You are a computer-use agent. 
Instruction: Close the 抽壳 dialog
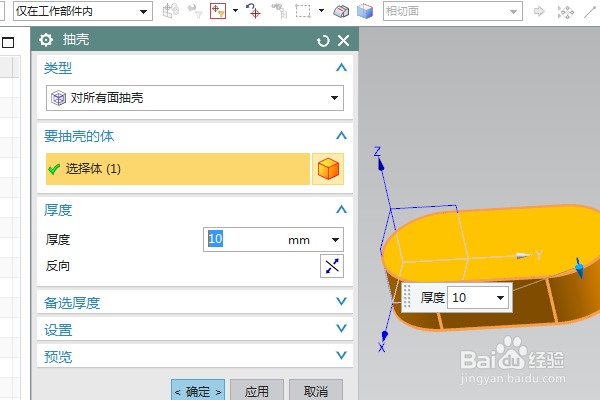[344, 40]
